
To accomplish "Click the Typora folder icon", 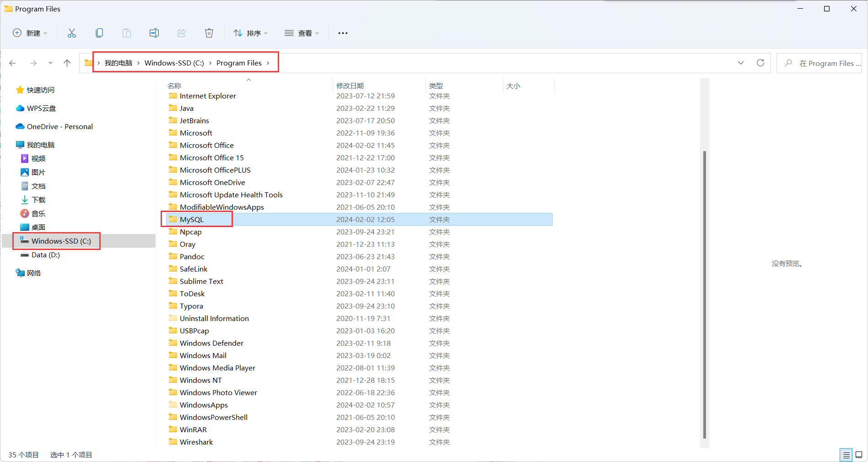I will coord(173,306).
